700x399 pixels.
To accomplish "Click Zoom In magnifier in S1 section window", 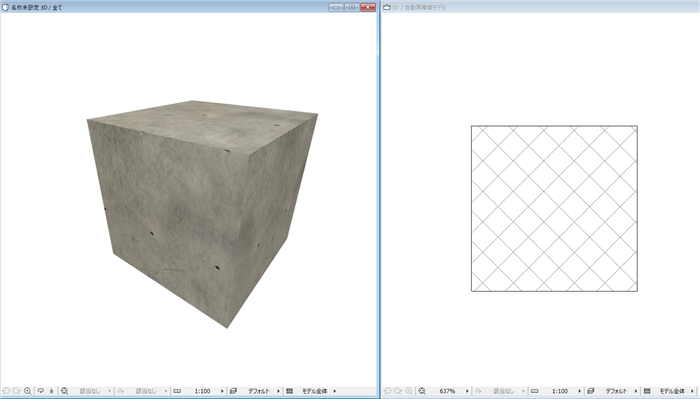I will coord(409,391).
